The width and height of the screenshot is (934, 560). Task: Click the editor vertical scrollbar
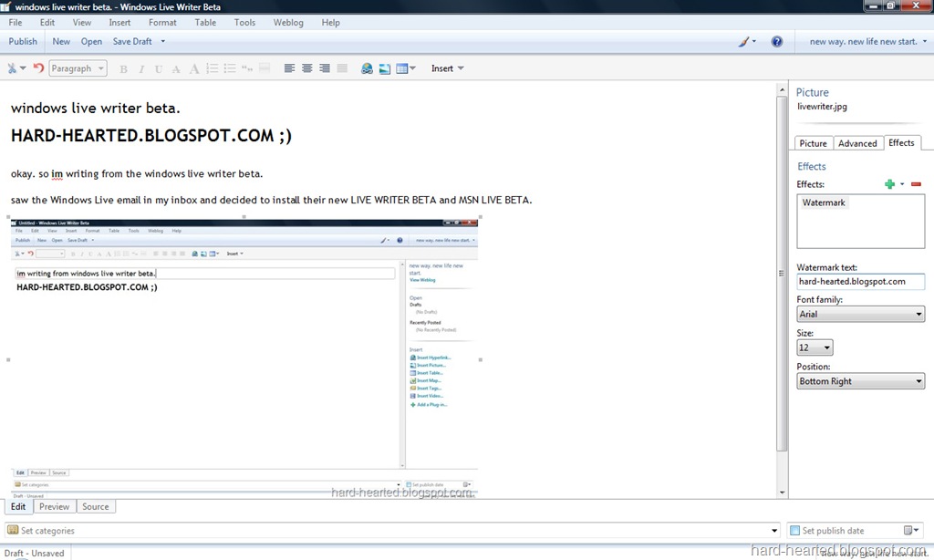pyautogui.click(x=782, y=274)
